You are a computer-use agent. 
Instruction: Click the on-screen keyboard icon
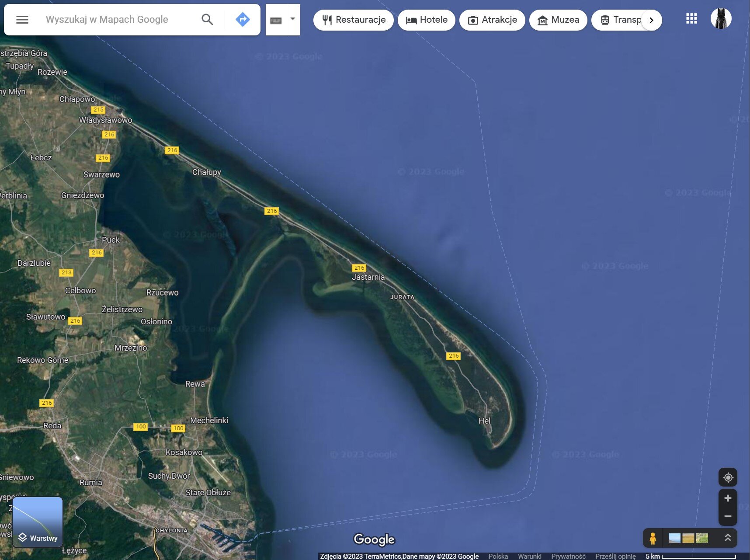point(276,20)
